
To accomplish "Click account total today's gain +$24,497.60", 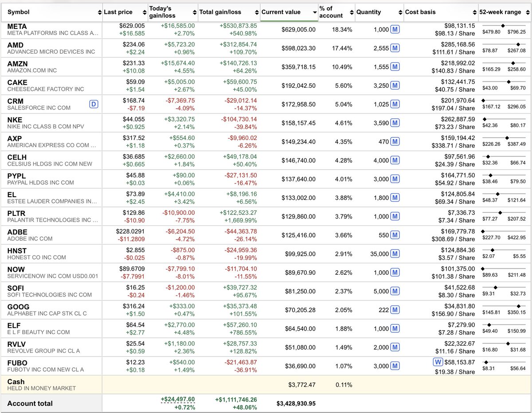I will (x=178, y=399).
